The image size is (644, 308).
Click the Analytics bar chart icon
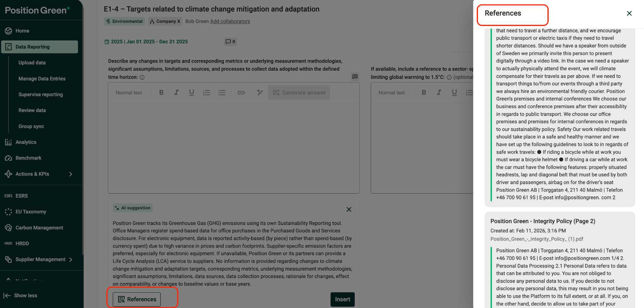pyautogui.click(x=8, y=142)
